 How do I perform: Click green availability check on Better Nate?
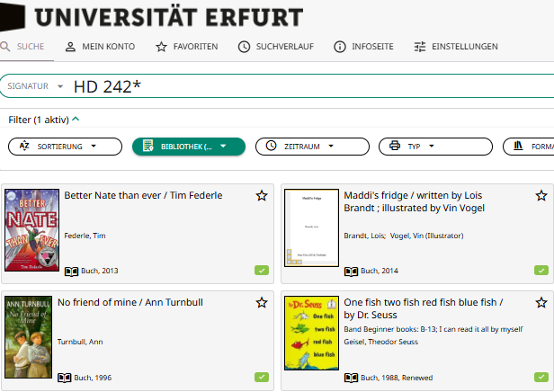(x=262, y=270)
